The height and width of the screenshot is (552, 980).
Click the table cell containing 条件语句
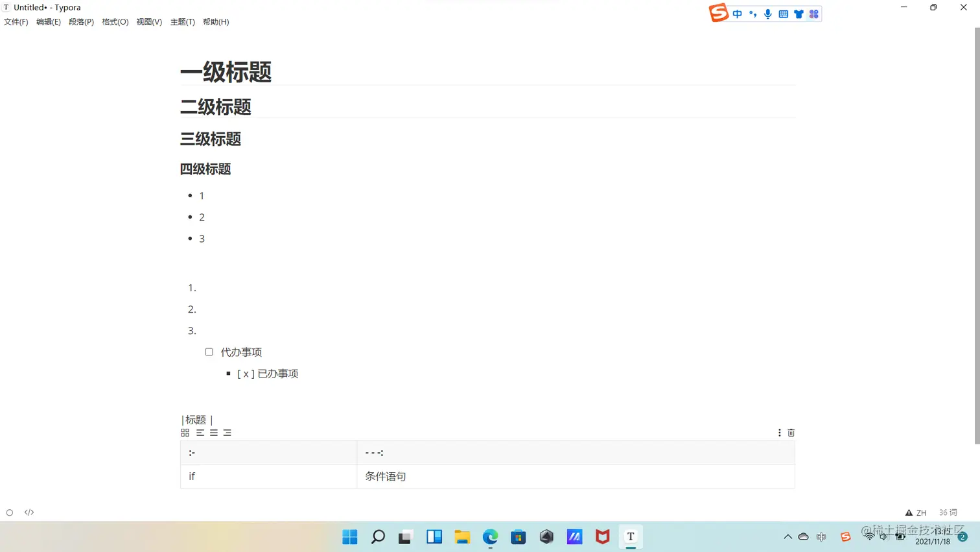[576, 476]
